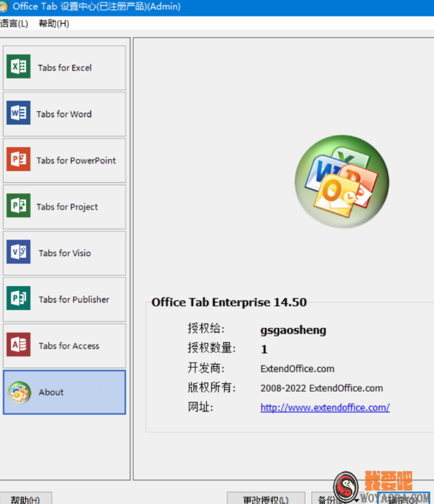Click the 授权给: label

tap(206, 328)
